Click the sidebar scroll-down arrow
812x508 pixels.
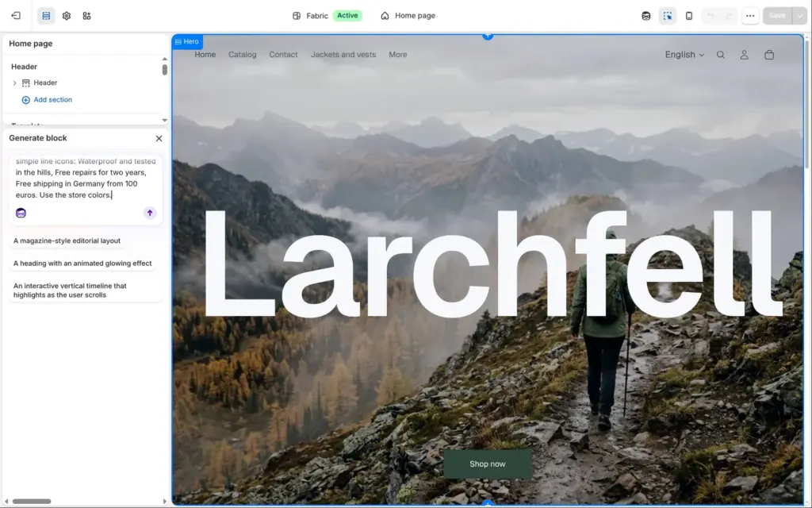[165, 121]
